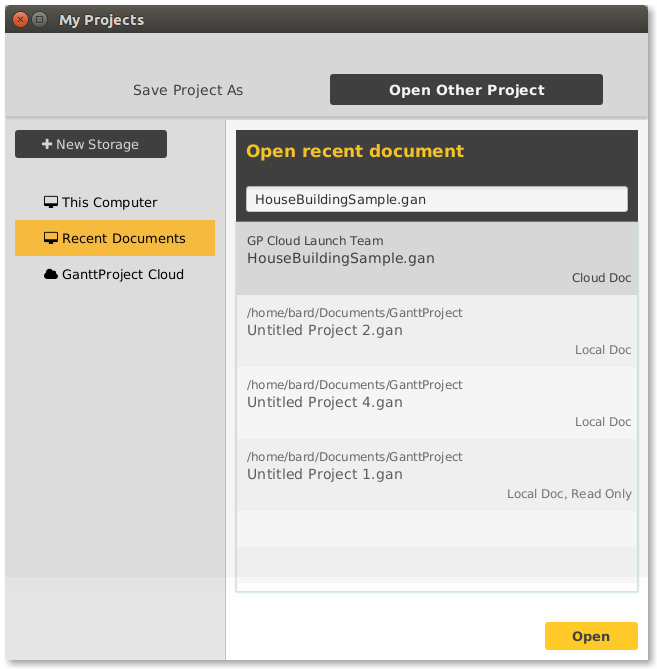
Task: Select the HouseBuildingSample.gan cloud document row
Action: [x=437, y=259]
